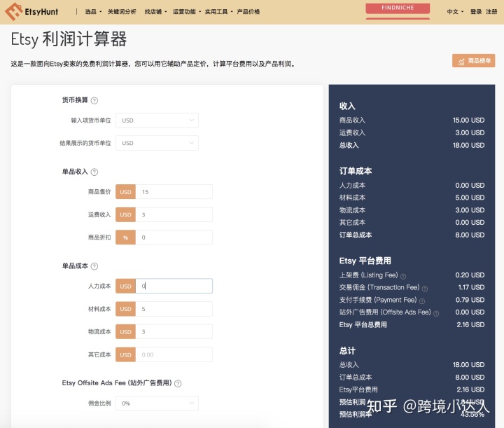Open help icon next to 单品成本
The height and width of the screenshot is (428, 504).
94,266
